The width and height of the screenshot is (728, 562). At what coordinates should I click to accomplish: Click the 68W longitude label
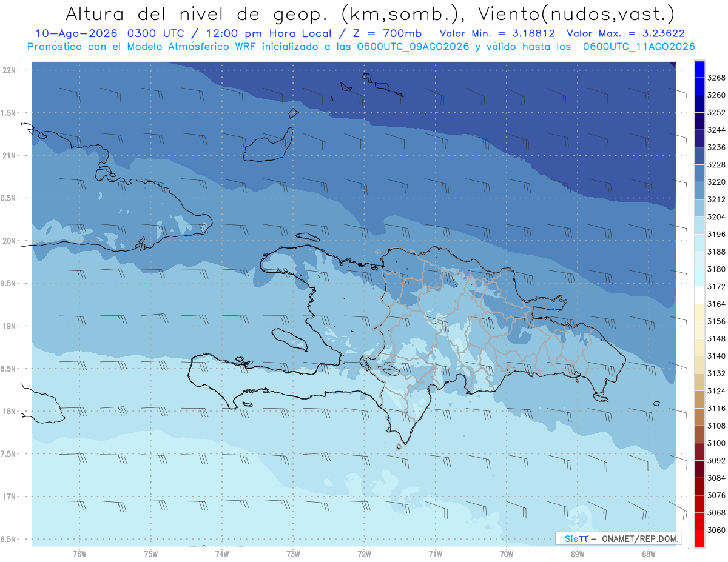pyautogui.click(x=649, y=554)
